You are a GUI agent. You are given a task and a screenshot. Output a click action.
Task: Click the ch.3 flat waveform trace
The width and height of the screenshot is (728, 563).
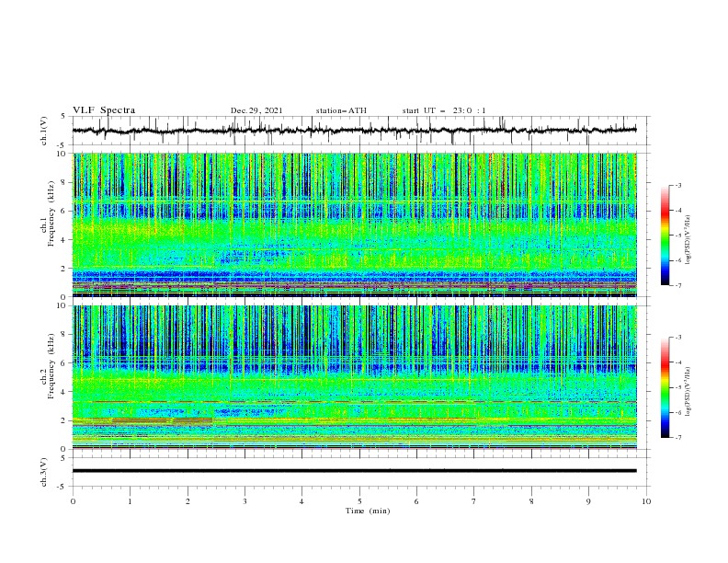tap(355, 471)
